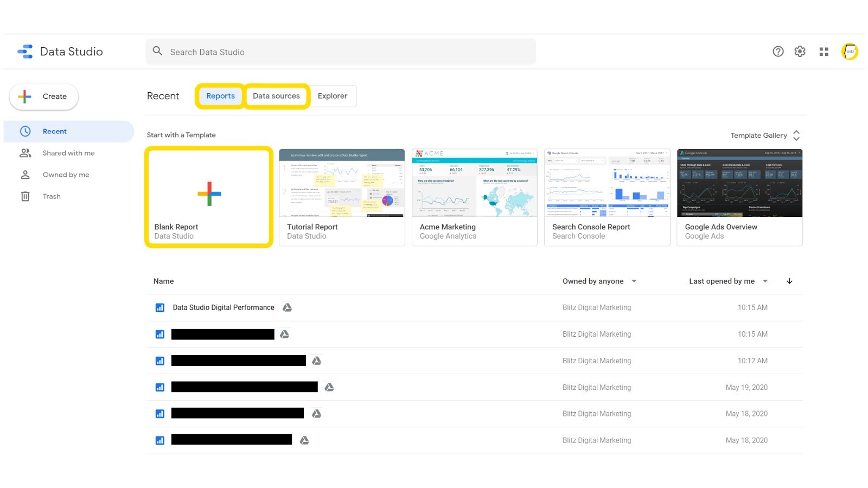Click the Drive icon in the May 19, 2020 row
Image resolution: width=868 pixels, height=488 pixels.
point(329,387)
